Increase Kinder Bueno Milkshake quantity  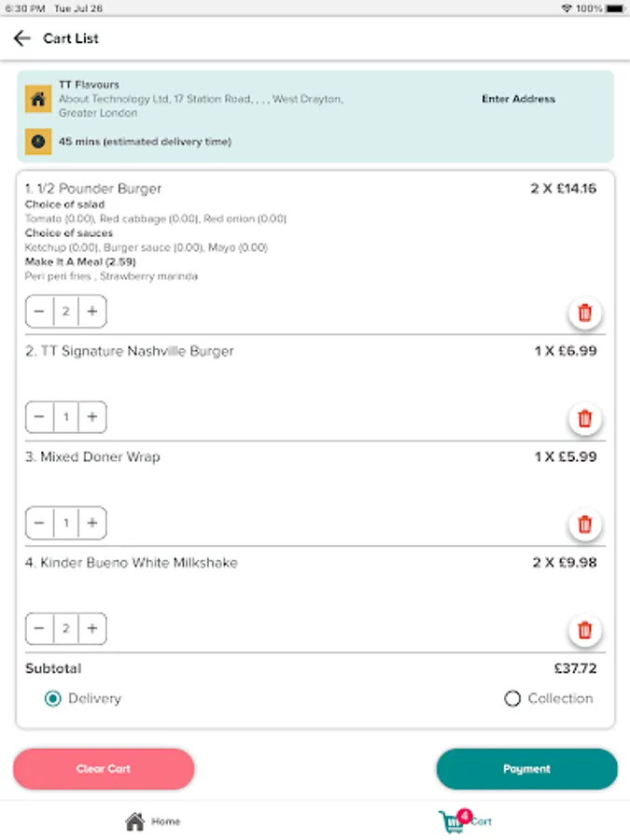click(x=91, y=629)
